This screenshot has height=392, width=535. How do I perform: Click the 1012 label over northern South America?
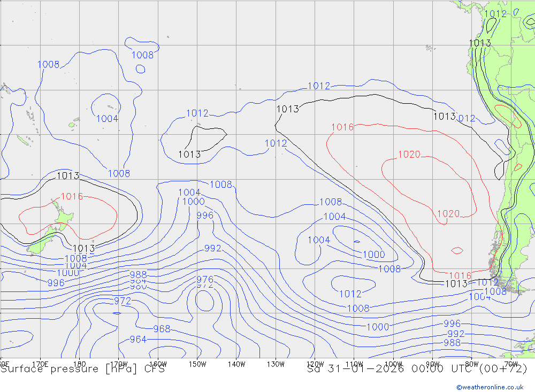click(x=495, y=14)
